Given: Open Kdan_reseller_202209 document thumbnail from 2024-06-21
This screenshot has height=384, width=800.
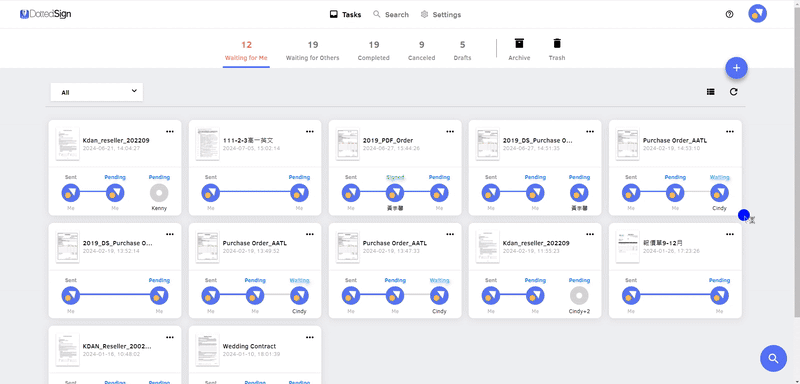Looking at the screenshot, I should [67, 144].
